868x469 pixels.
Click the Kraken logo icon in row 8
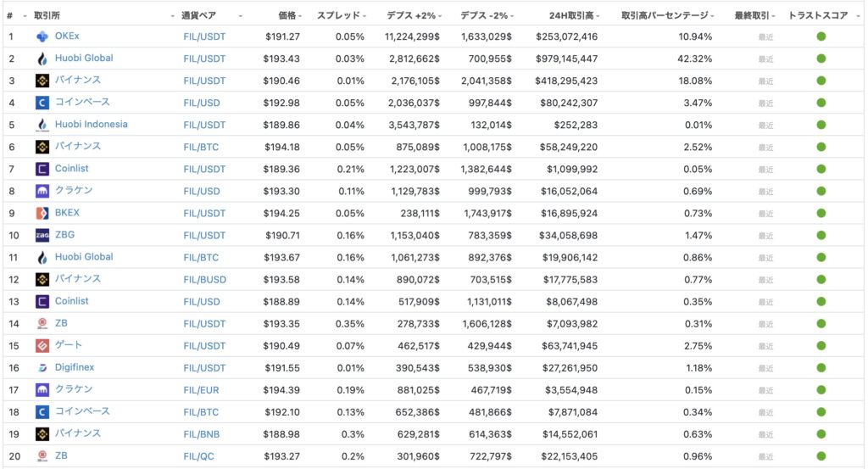[42, 191]
